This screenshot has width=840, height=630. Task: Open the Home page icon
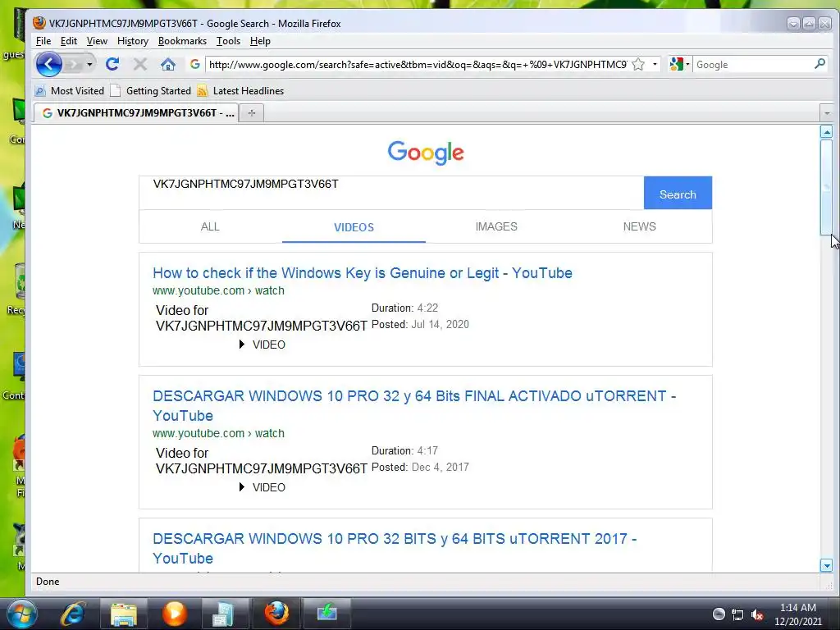pos(168,65)
